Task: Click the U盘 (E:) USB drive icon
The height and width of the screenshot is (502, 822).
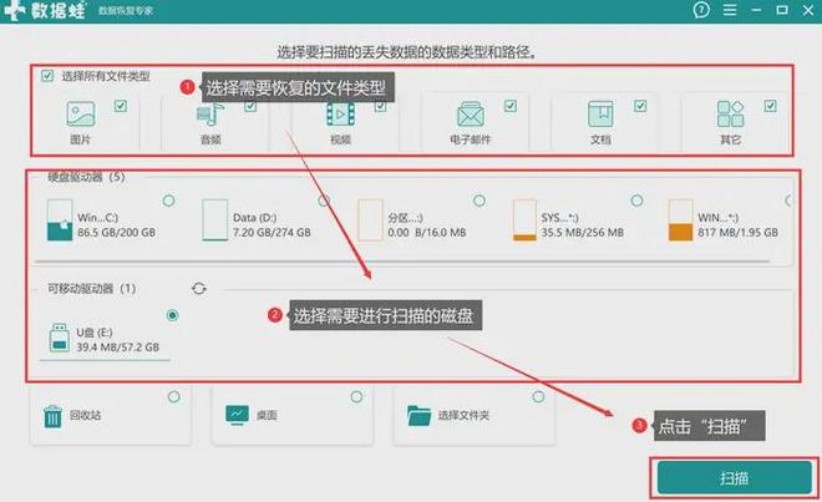Action: (x=59, y=337)
